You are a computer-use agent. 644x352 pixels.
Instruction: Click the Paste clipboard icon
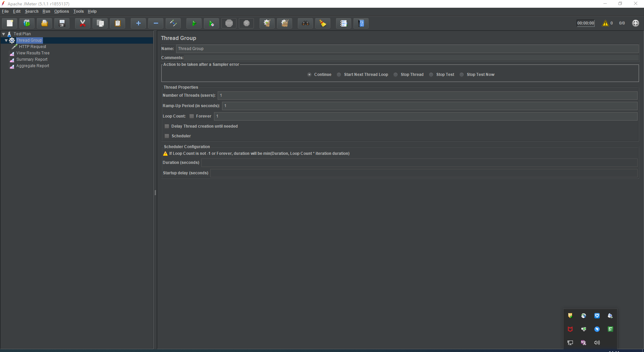coord(117,23)
